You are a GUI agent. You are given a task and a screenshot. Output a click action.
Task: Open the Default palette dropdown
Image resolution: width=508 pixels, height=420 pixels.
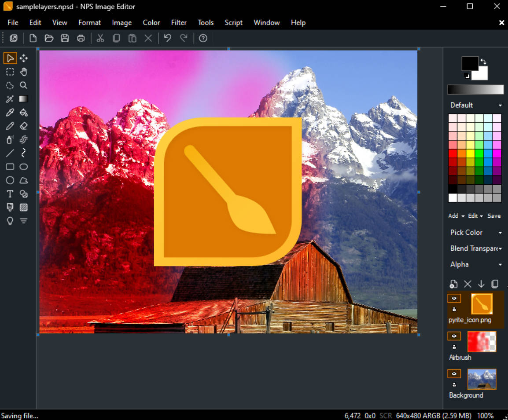(x=475, y=105)
